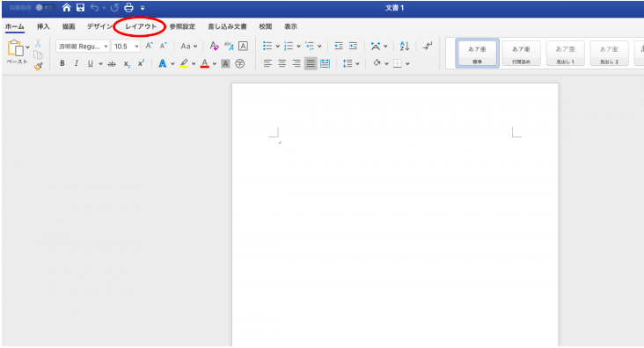Print using the printer icon
This screenshot has width=644, height=348.
[x=128, y=7]
